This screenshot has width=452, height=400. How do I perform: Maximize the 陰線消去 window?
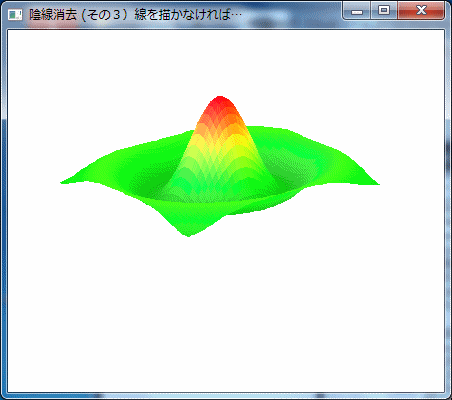(x=384, y=11)
